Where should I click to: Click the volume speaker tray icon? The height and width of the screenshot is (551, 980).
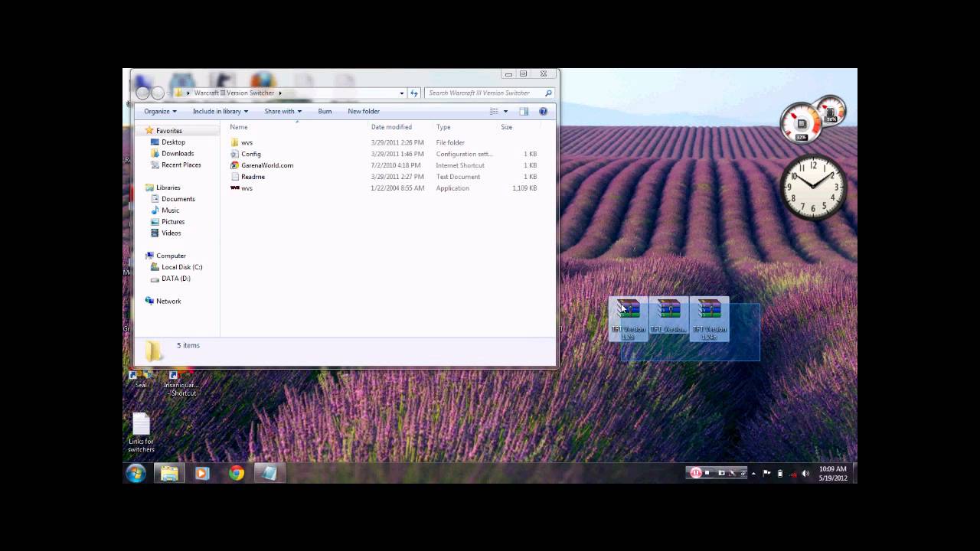[805, 474]
